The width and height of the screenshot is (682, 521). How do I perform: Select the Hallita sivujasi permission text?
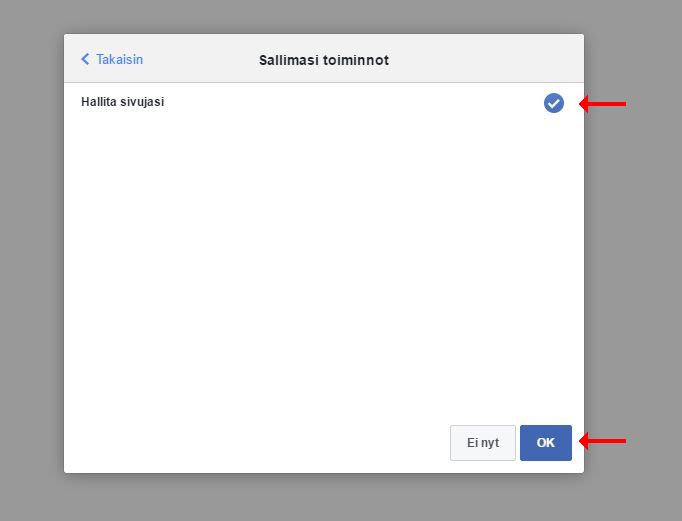(x=123, y=102)
